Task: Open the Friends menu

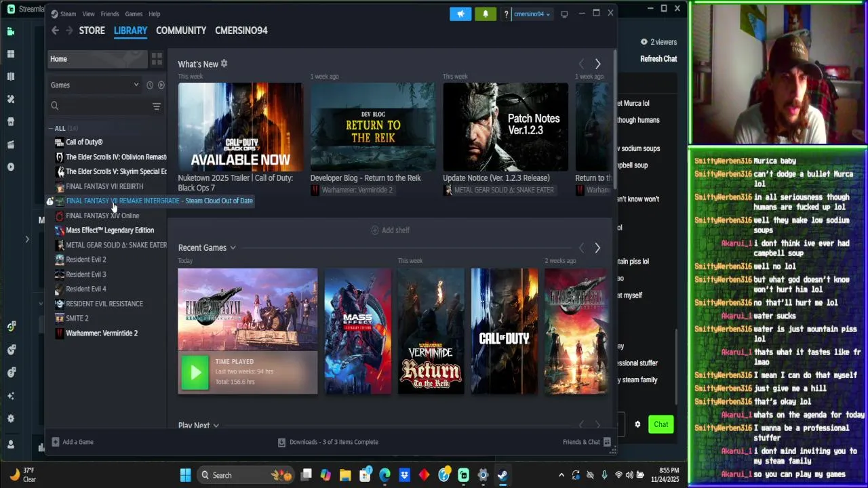Action: point(109,14)
